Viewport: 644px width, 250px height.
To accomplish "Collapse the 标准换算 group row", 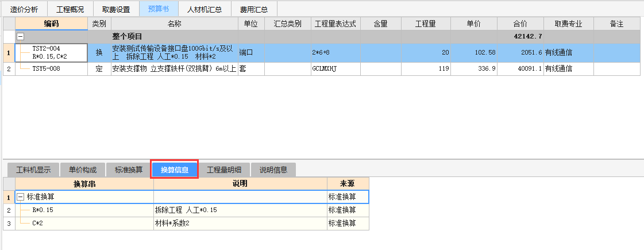I will click(21, 197).
